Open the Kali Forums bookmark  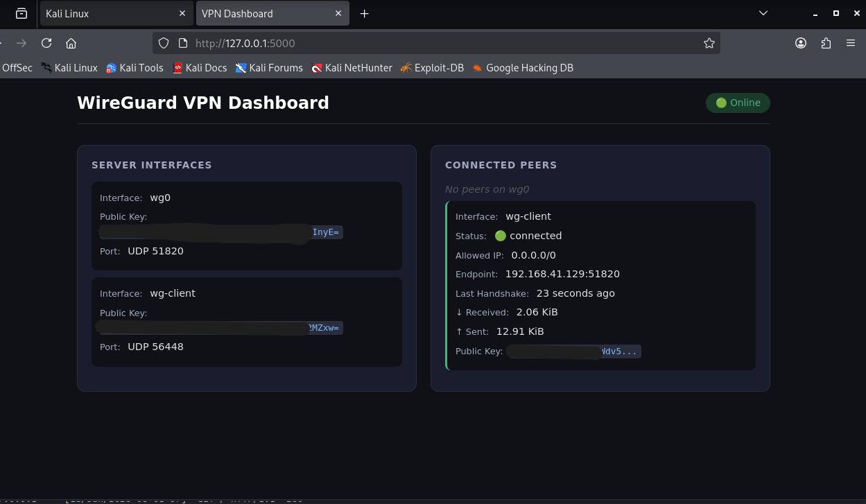pos(269,68)
